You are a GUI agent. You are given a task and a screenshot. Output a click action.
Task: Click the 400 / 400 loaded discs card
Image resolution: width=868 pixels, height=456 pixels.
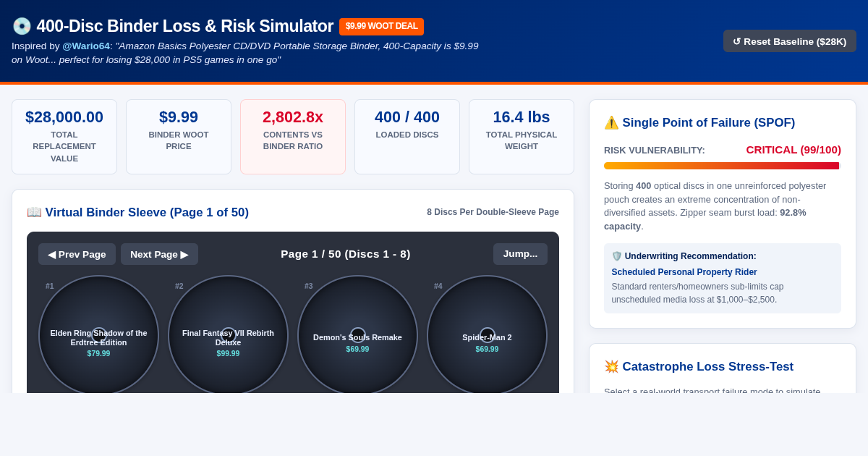point(407,137)
